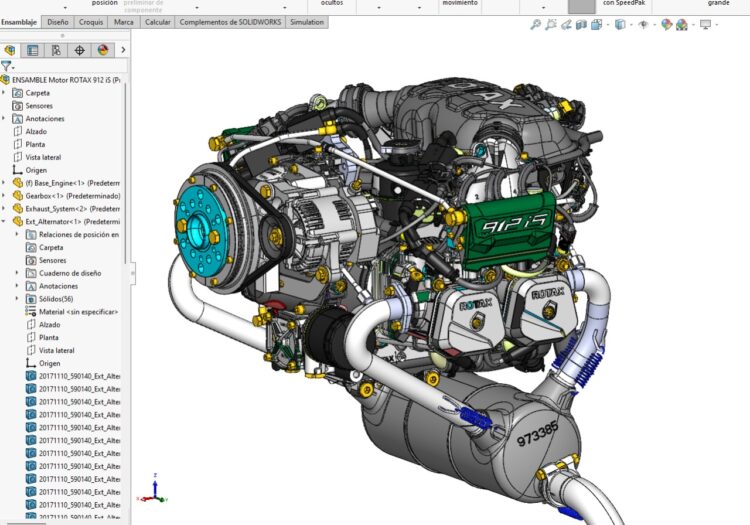The height and width of the screenshot is (525, 750).
Task: Click View Orientation cube icon
Action: tap(596, 24)
